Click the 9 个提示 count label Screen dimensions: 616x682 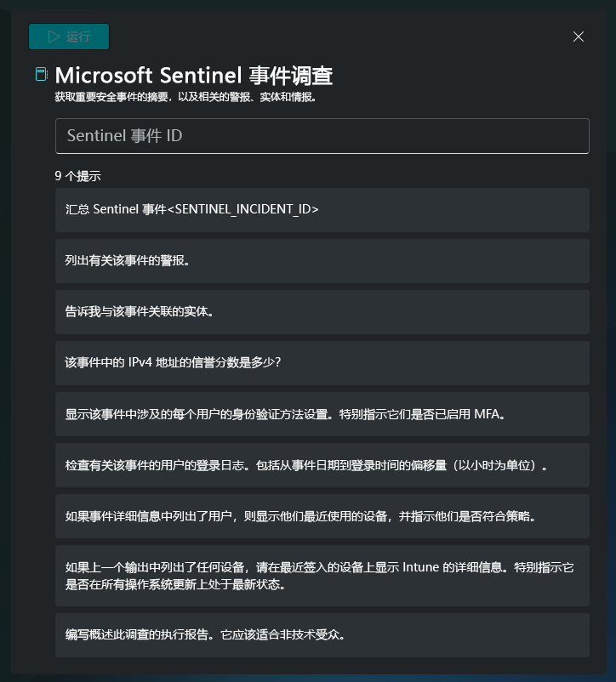point(78,176)
